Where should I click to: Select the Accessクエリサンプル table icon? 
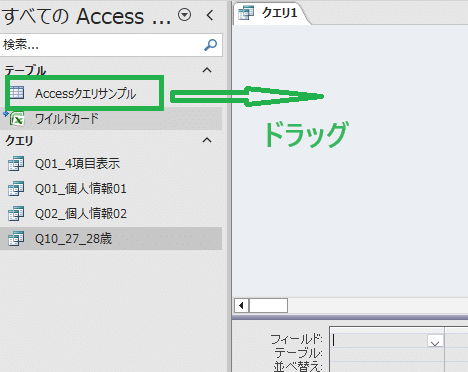coord(17,93)
